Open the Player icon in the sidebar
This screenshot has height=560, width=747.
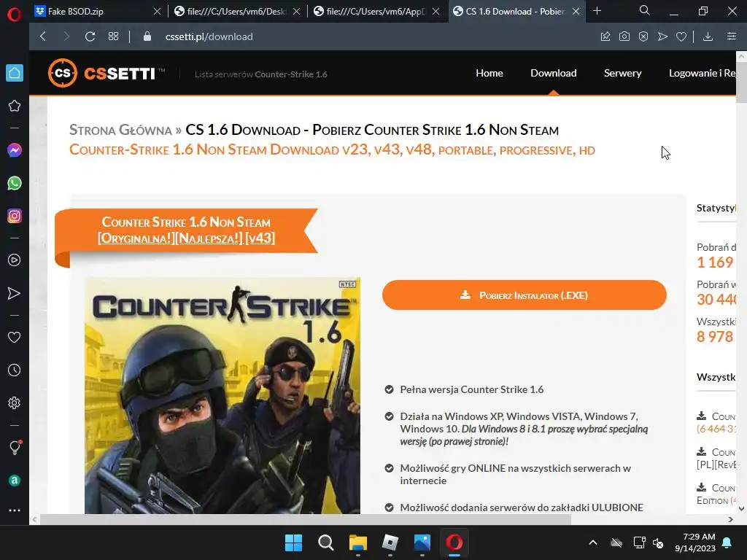coord(15,260)
